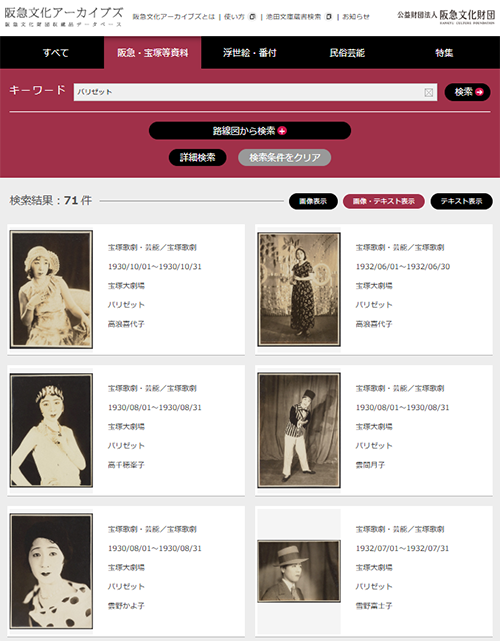The image size is (500, 641).
Task: Open the 民俗芸能 tab
Action: pyautogui.click(x=347, y=53)
